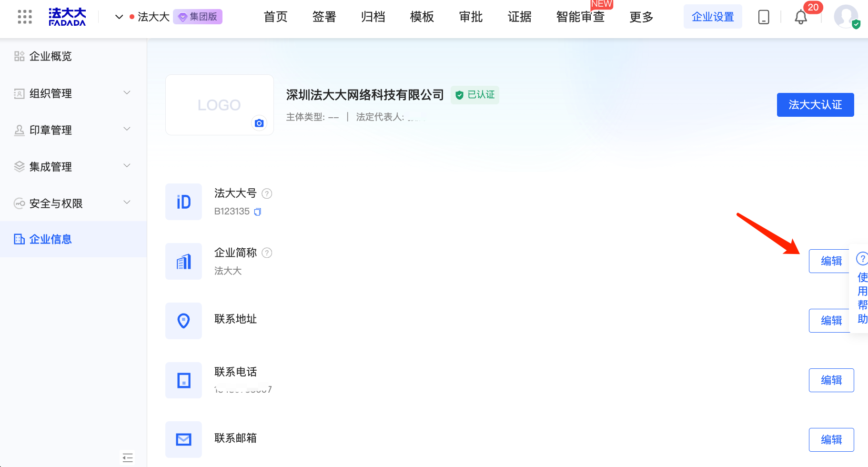
Task: Click the 组织管理 sidebar icon
Action: tap(19, 93)
